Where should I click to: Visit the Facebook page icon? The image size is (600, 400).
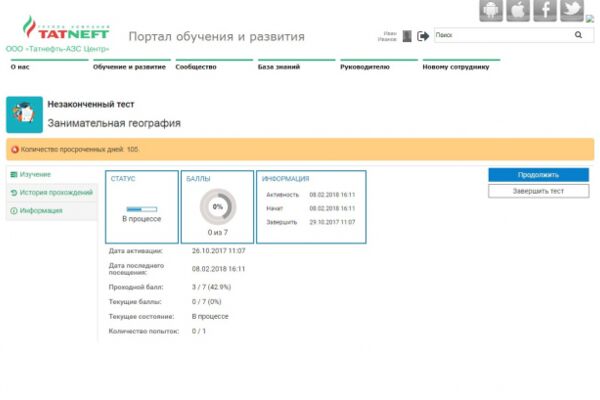point(545,10)
